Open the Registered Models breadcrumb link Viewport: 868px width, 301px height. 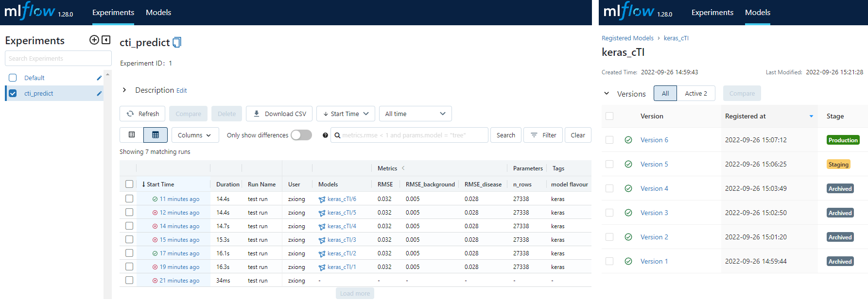point(627,38)
